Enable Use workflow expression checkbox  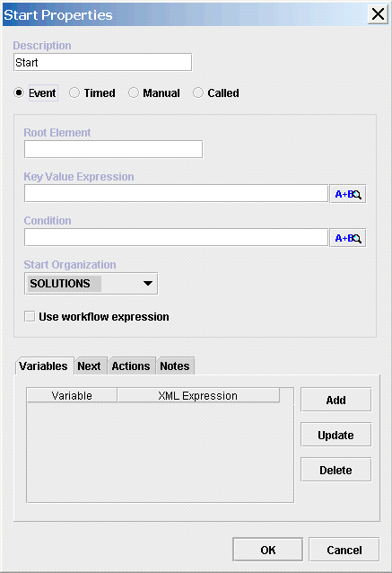[30, 316]
